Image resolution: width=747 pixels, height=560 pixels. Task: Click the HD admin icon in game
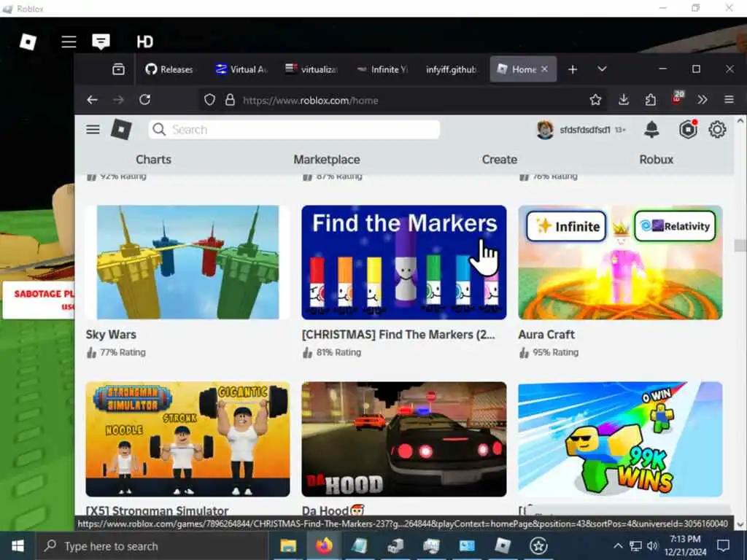pos(145,42)
